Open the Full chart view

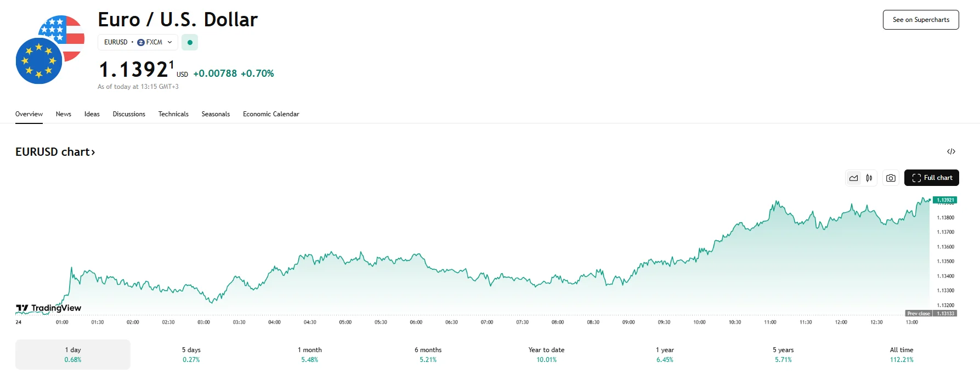click(931, 178)
